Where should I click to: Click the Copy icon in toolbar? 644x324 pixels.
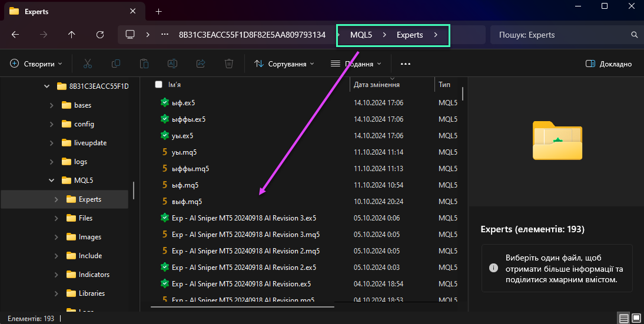pyautogui.click(x=116, y=64)
